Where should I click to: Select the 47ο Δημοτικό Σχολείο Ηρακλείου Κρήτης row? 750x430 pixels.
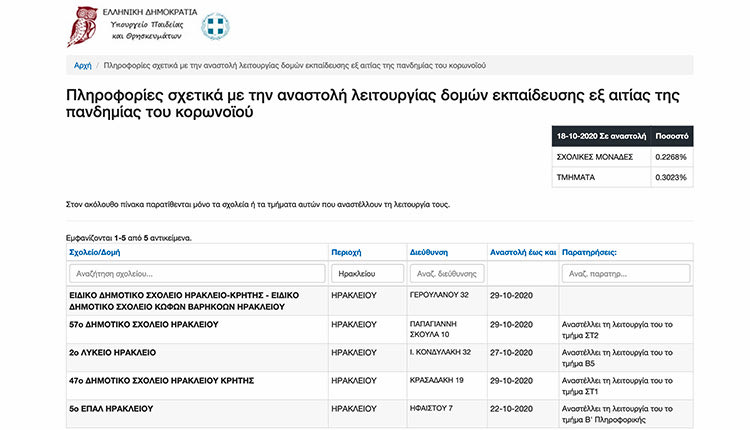[380, 386]
